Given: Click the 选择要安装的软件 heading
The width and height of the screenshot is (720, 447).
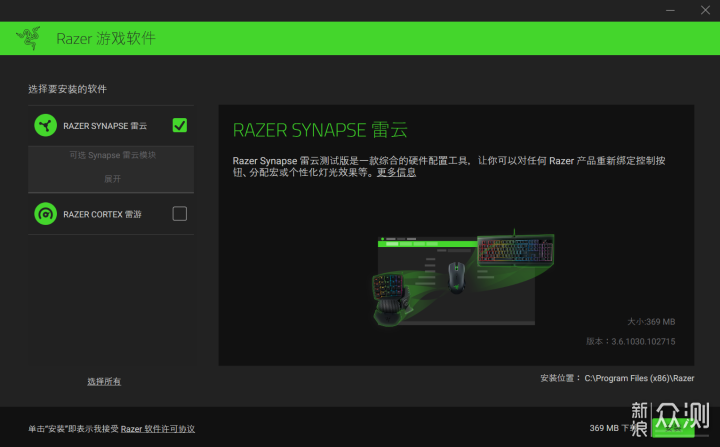Looking at the screenshot, I should [68, 89].
